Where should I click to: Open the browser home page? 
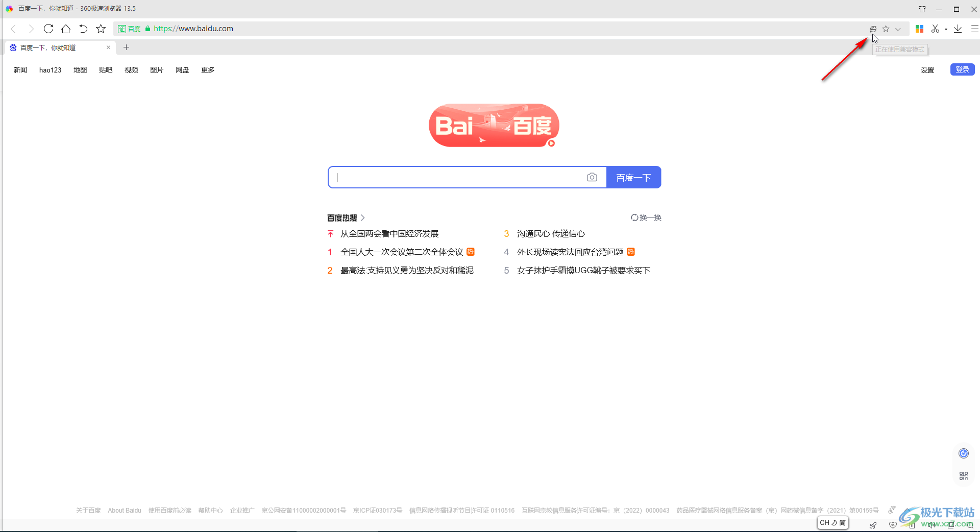pos(66,29)
